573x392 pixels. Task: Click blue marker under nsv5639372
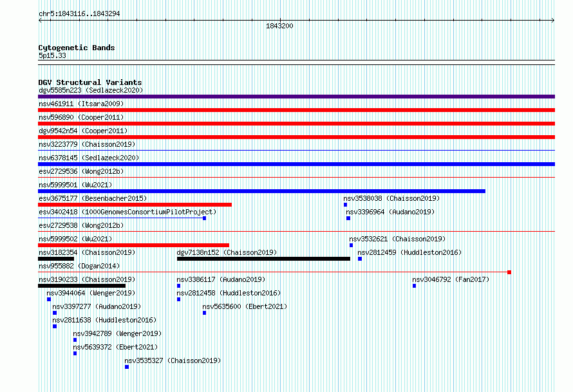[x=75, y=353]
